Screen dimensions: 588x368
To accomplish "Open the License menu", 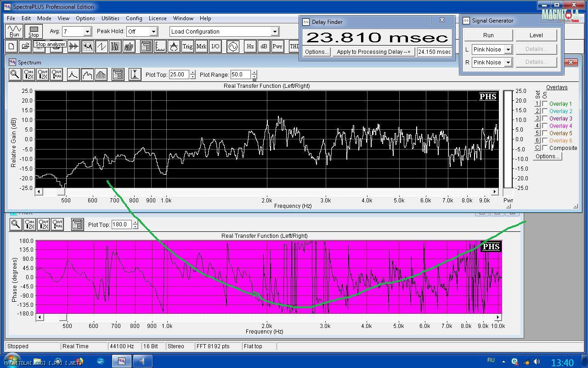I will 158,18.
